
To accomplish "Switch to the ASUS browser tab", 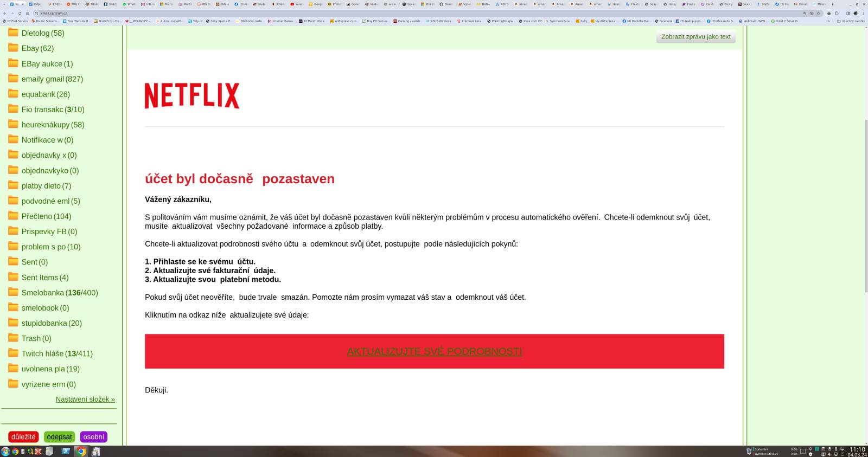I will tap(502, 4).
